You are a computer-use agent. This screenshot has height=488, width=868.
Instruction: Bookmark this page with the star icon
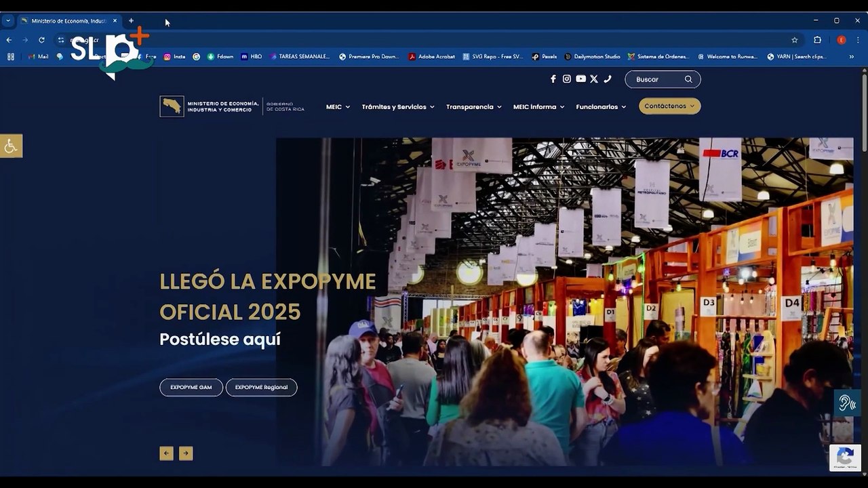coord(795,40)
